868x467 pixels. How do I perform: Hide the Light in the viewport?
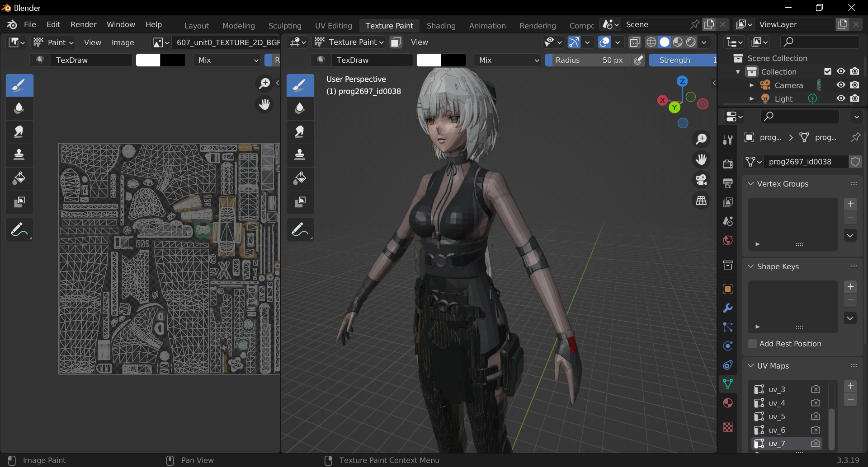pos(841,98)
